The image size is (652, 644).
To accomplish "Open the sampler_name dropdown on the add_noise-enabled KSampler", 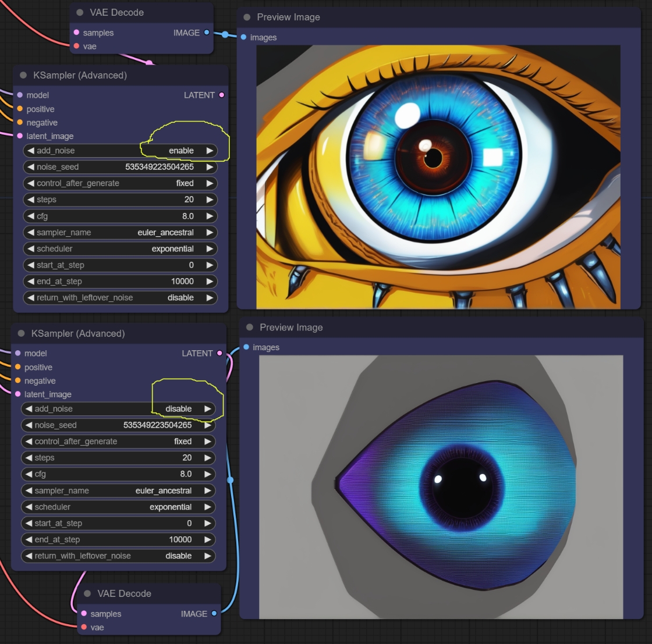I will pyautogui.click(x=121, y=232).
